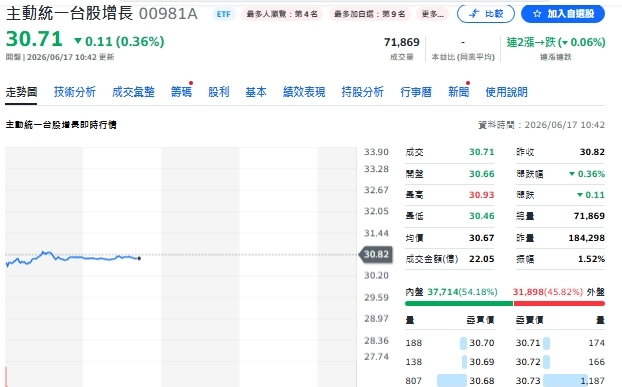Image resolution: width=622 pixels, height=387 pixels.
Task: Open the 持股分析 tab
Action: coord(363,92)
